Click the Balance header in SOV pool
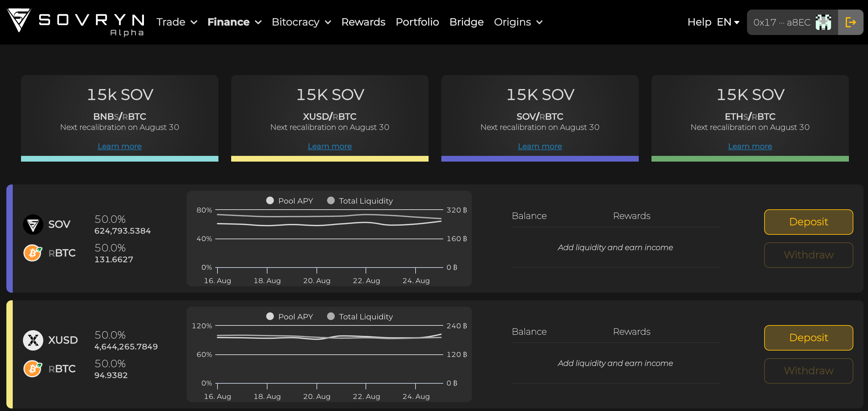 click(x=529, y=216)
